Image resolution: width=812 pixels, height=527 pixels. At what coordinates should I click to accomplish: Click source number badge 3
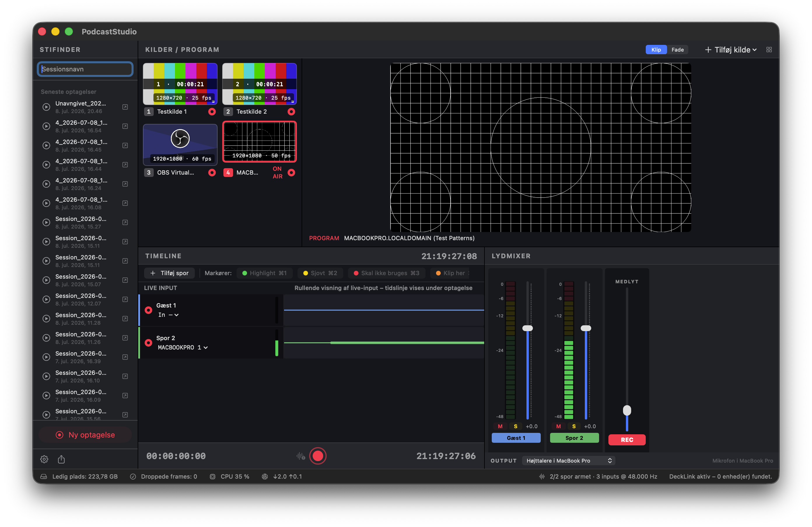[x=149, y=173]
